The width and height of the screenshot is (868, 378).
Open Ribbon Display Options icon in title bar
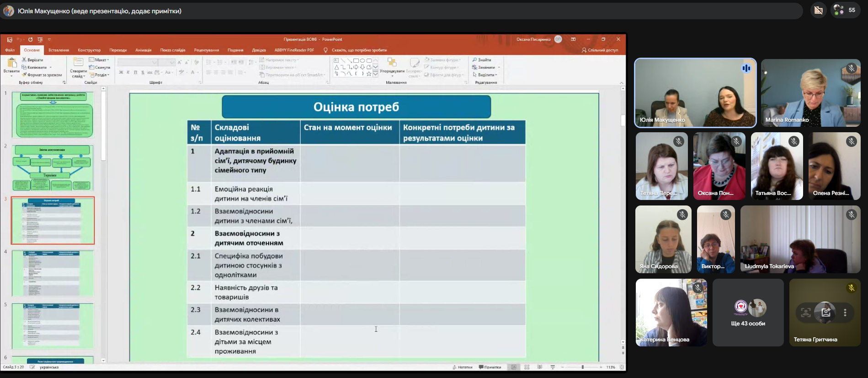coord(573,39)
